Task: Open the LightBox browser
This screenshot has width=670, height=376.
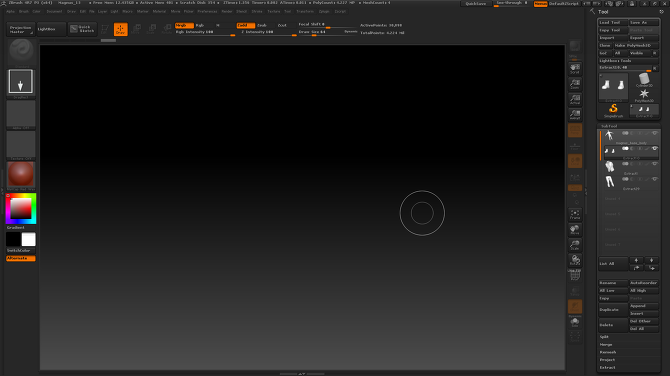Action: tap(51, 29)
